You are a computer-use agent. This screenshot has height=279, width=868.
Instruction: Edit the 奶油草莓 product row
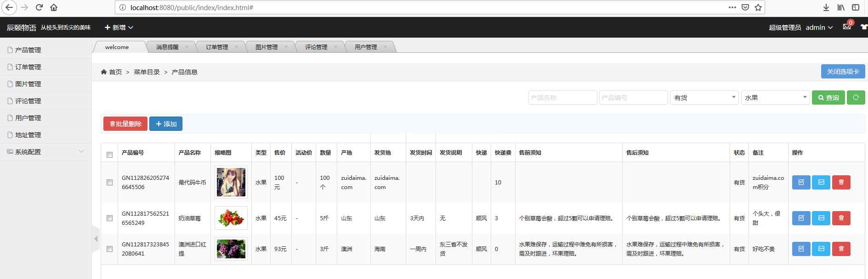tap(801, 218)
